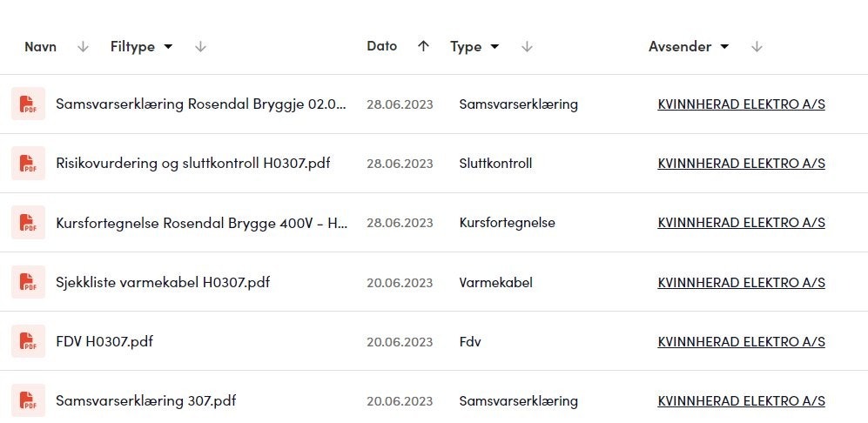
Task: Toggle Dato sort with the up arrow
Action: tap(423, 46)
